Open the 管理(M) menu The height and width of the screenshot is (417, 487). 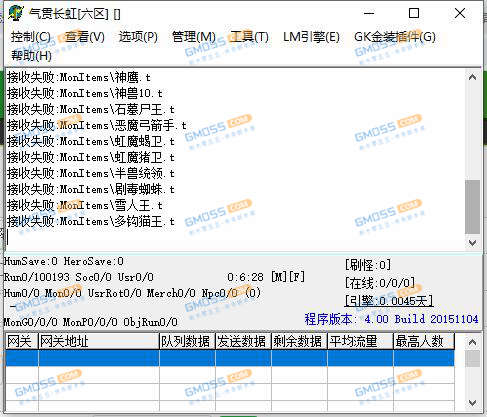pos(194,37)
